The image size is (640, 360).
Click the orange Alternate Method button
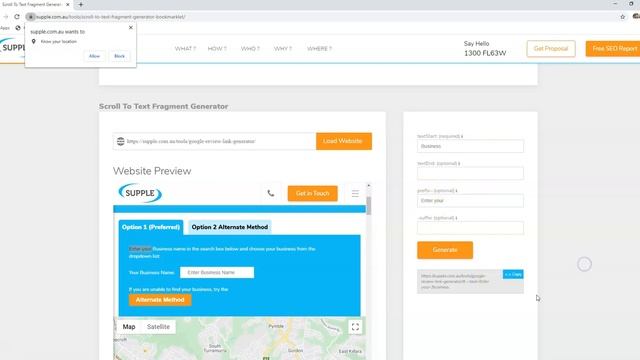point(160,300)
